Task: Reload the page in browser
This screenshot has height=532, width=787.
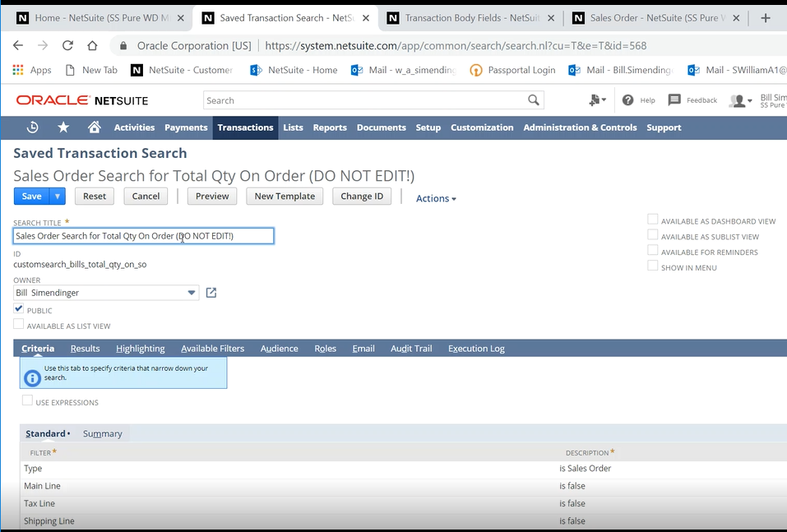Action: (x=67, y=46)
